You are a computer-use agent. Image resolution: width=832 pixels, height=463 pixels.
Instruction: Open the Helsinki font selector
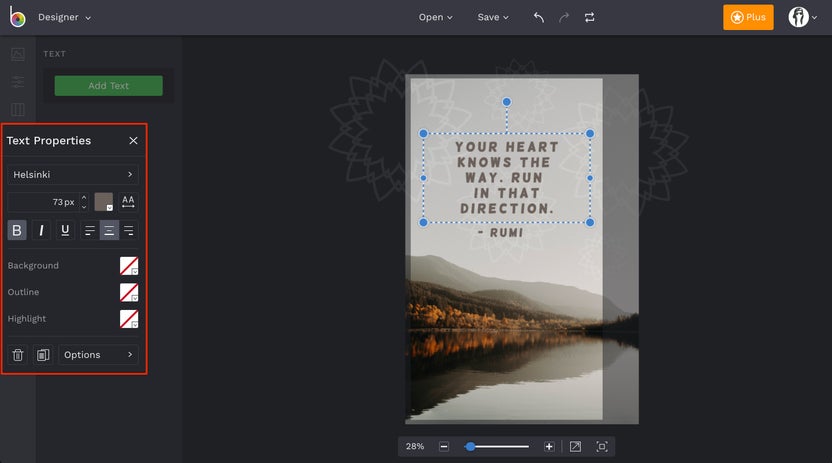click(x=73, y=174)
